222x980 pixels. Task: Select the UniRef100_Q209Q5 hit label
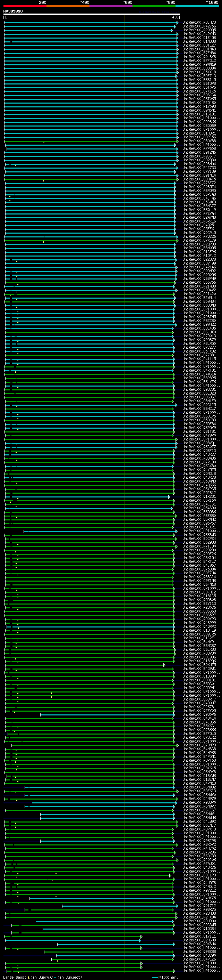coord(199,30)
